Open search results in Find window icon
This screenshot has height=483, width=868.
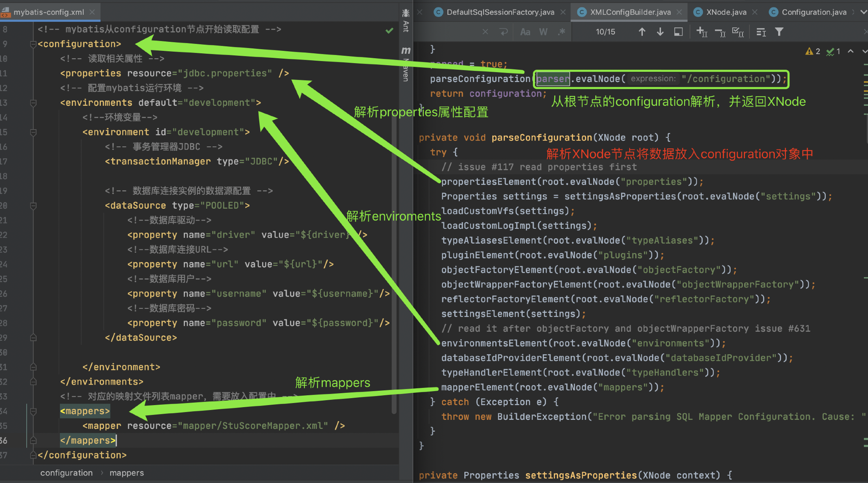pos(678,32)
